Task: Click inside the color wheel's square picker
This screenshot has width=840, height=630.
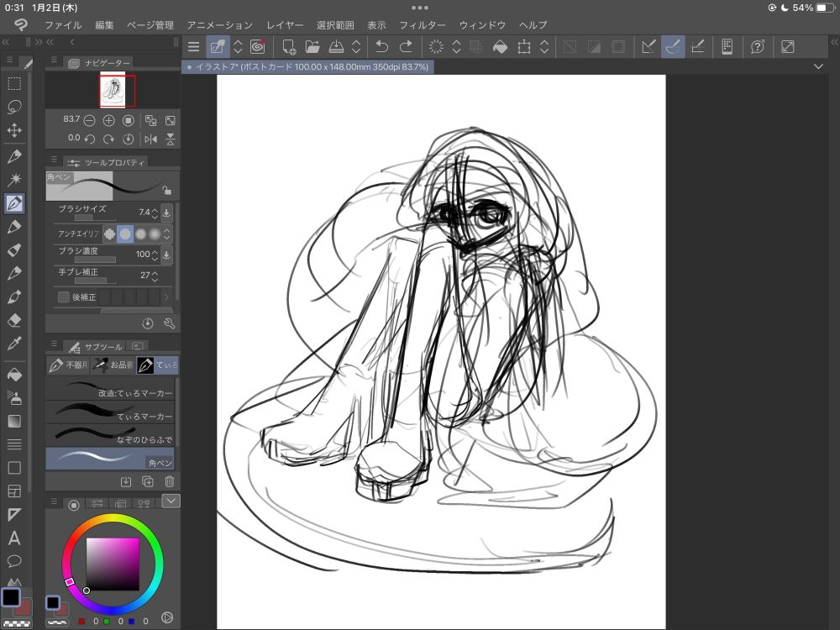Action: pyautogui.click(x=113, y=563)
